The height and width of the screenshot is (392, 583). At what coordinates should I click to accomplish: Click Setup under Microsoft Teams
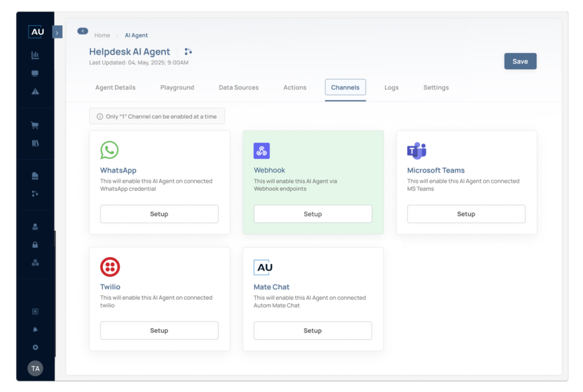point(466,214)
